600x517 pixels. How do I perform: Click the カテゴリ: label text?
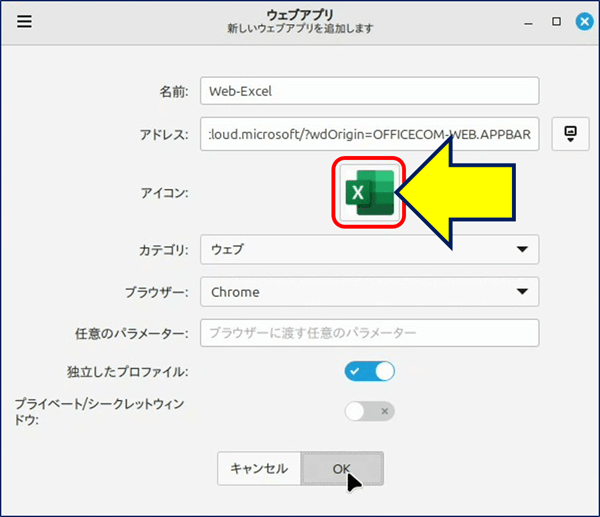pyautogui.click(x=163, y=250)
